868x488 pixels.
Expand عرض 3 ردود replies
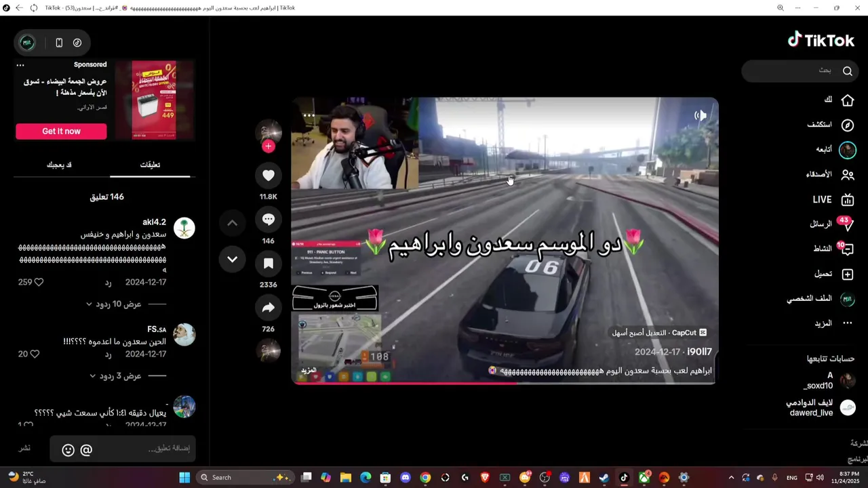pos(115,375)
